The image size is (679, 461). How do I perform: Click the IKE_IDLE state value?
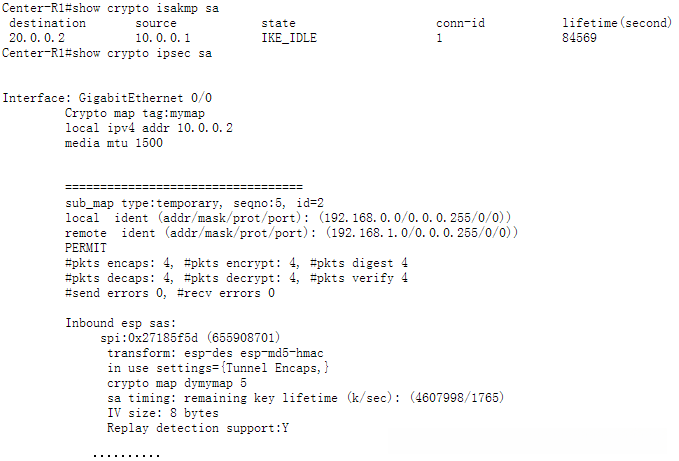290,38
